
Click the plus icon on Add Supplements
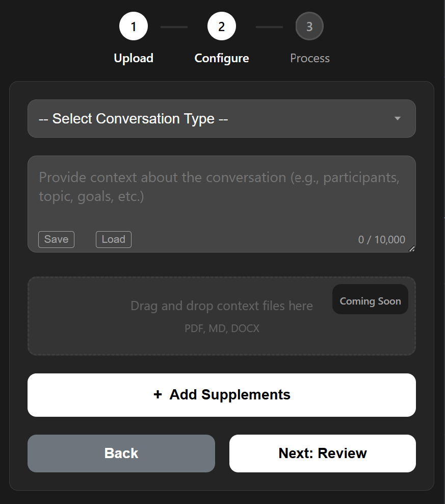[x=158, y=394]
